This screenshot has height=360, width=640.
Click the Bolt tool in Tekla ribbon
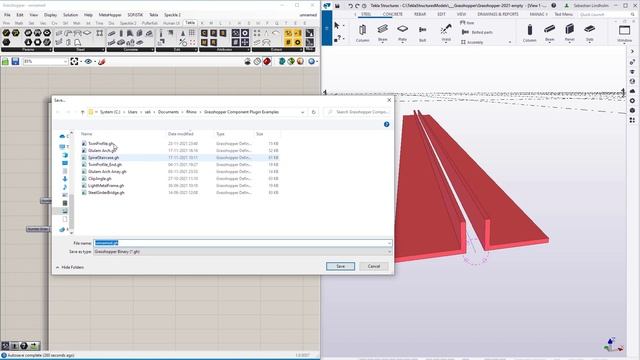pyautogui.click(x=422, y=33)
